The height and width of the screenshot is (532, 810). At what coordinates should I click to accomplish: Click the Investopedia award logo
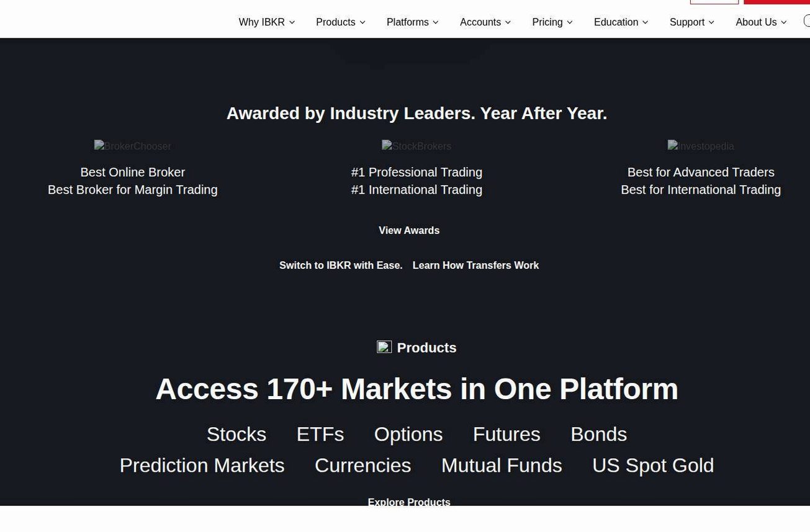(701, 147)
